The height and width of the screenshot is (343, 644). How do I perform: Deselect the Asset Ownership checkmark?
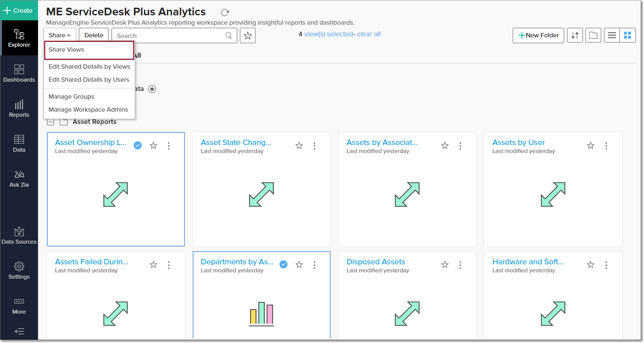[x=138, y=145]
